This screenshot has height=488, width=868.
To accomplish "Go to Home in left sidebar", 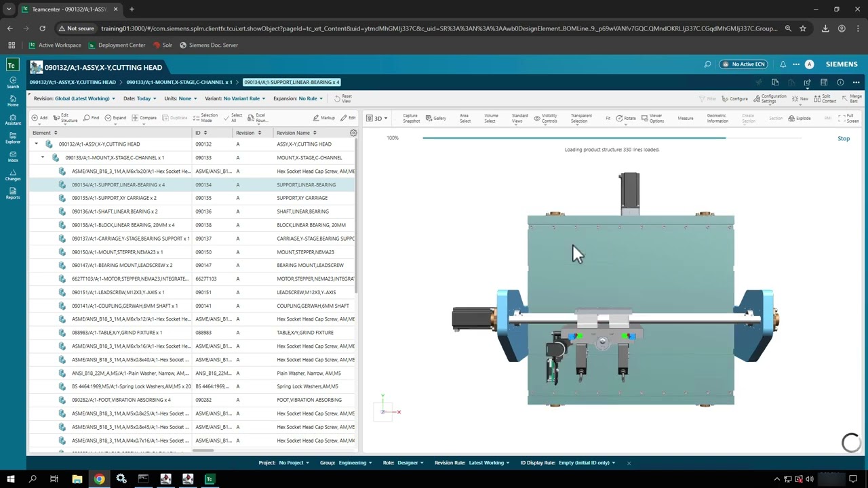I will pos(13,101).
